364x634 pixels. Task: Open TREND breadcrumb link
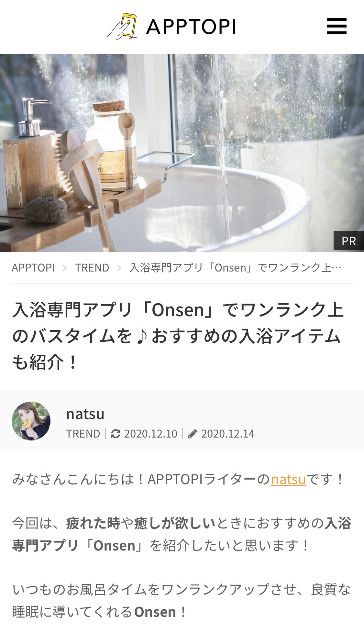click(x=92, y=268)
